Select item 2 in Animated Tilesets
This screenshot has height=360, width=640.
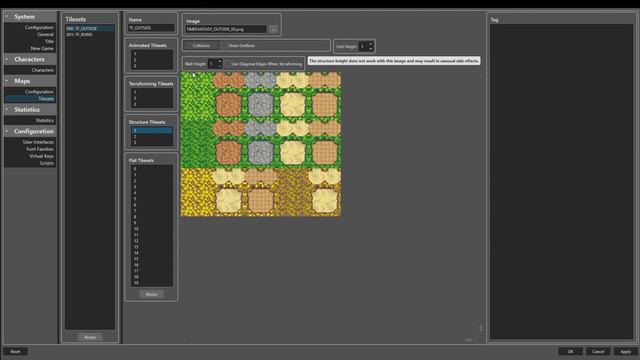[x=151, y=60]
